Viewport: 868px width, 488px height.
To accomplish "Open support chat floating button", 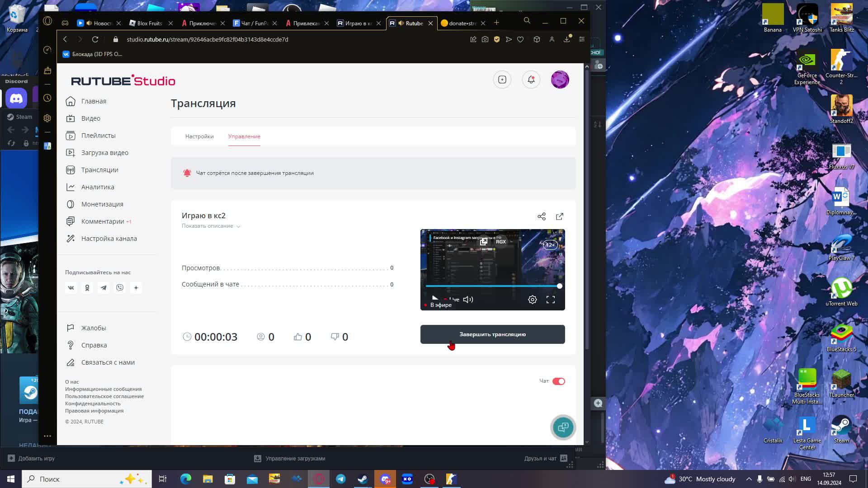I will [x=563, y=427].
